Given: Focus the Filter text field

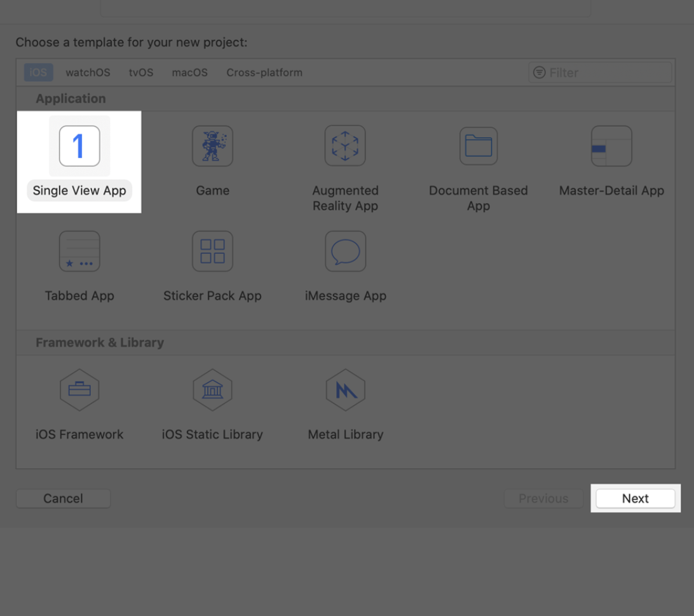Looking at the screenshot, I should 600,72.
